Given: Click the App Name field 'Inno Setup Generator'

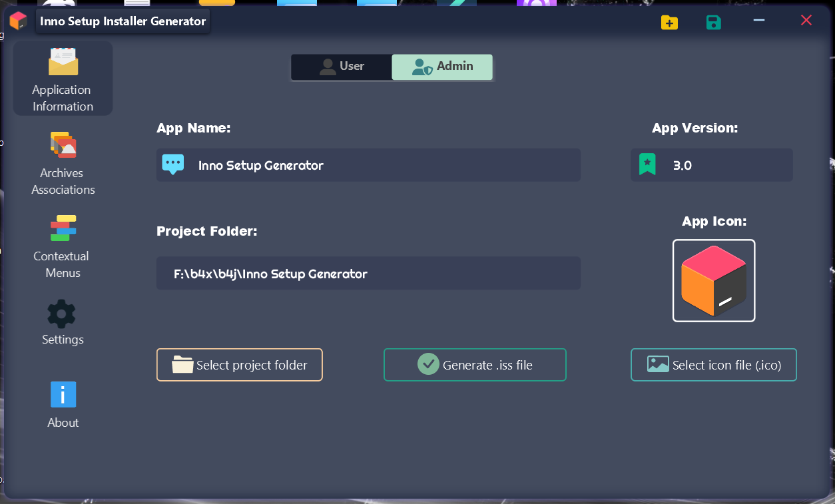Looking at the screenshot, I should click(368, 165).
